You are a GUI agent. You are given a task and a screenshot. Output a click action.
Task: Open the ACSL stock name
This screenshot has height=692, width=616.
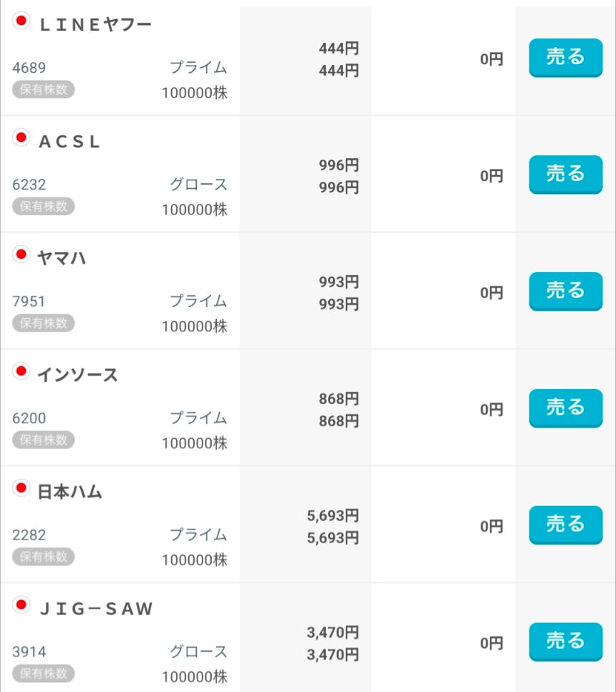click(x=69, y=142)
